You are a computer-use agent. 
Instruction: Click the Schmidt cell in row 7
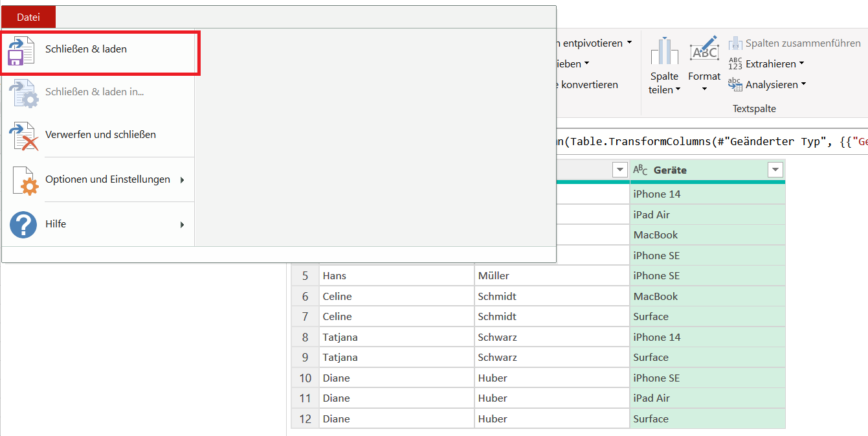pyautogui.click(x=552, y=317)
